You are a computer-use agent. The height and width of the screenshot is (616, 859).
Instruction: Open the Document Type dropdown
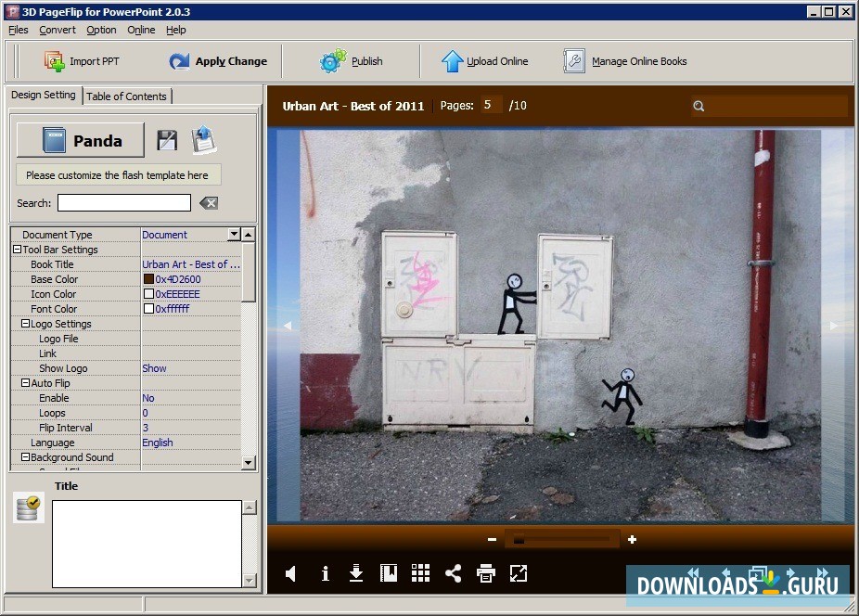click(234, 234)
